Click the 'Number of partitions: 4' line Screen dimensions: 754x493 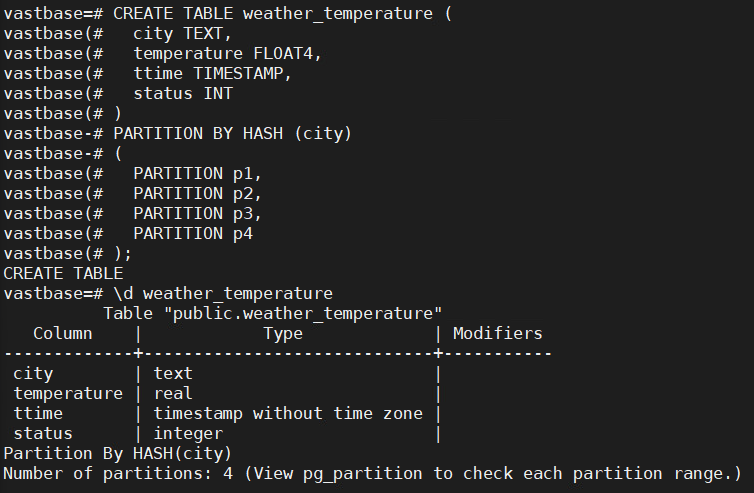[x=372, y=473]
